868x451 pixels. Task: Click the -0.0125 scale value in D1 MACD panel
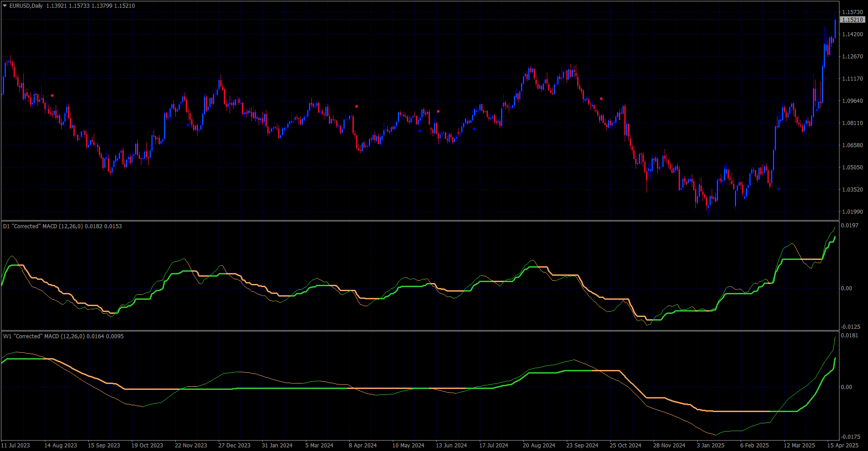(850, 327)
